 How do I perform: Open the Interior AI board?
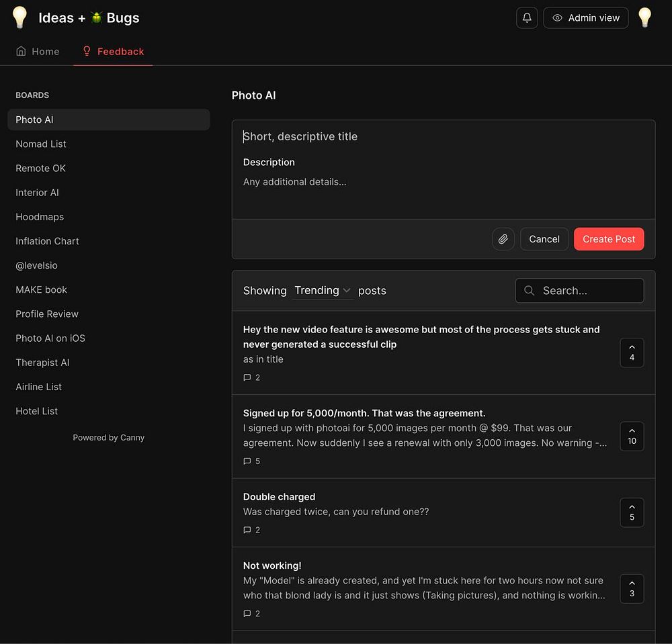[37, 193]
